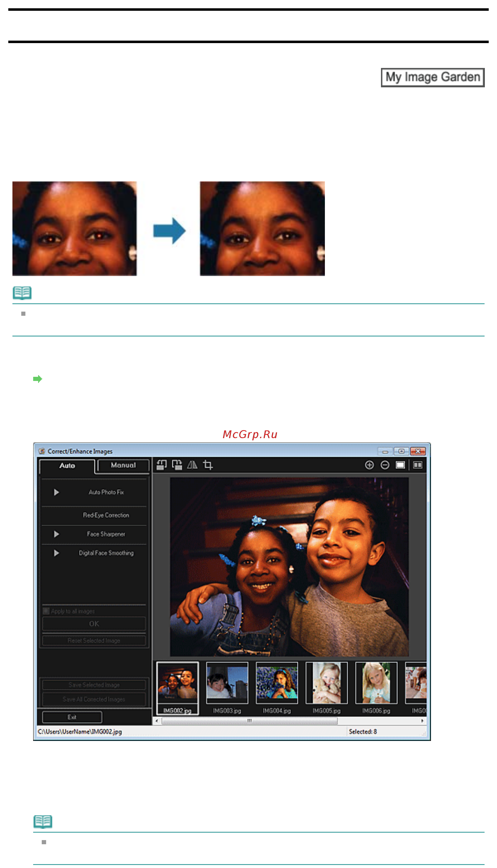Image resolution: width=497 pixels, height=868 pixels.
Task: Switch to the Auto tab
Action: (x=67, y=466)
